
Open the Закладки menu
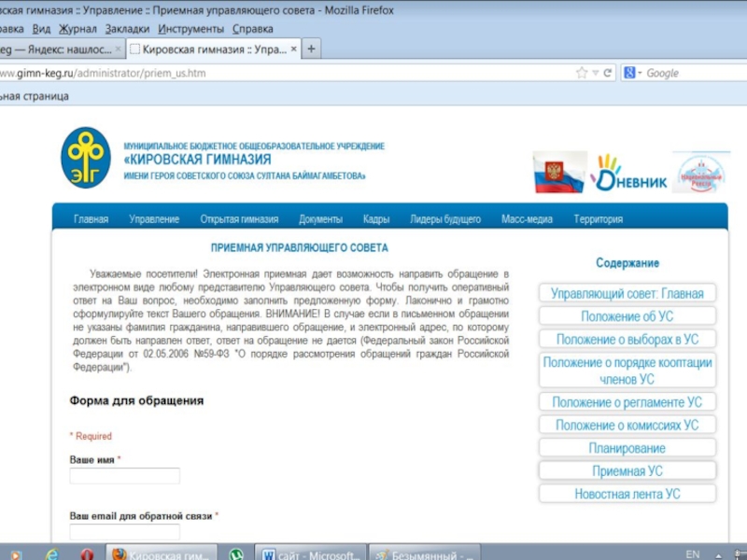point(127,29)
